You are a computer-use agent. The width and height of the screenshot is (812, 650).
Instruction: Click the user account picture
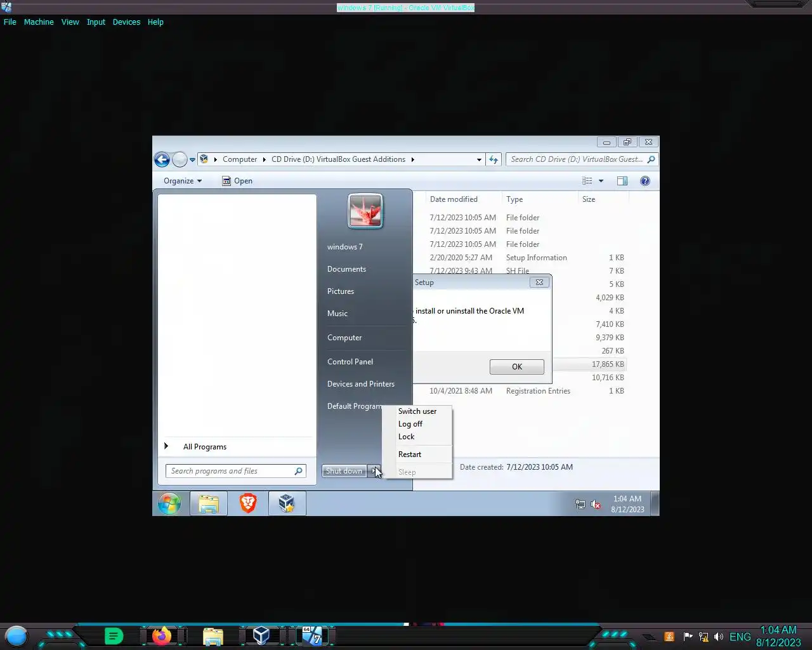pos(365,211)
